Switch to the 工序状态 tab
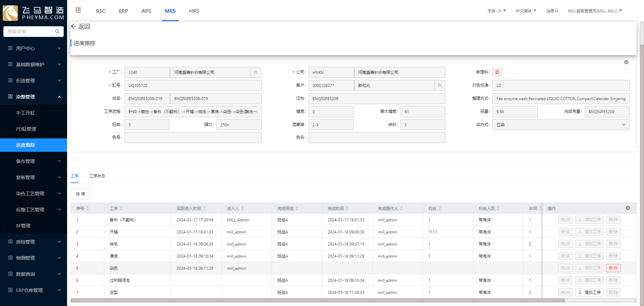644x306 pixels. click(x=97, y=176)
